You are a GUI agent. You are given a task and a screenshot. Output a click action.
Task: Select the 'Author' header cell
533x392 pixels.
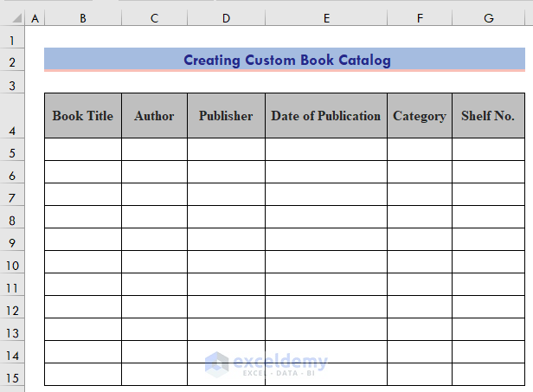[154, 116]
